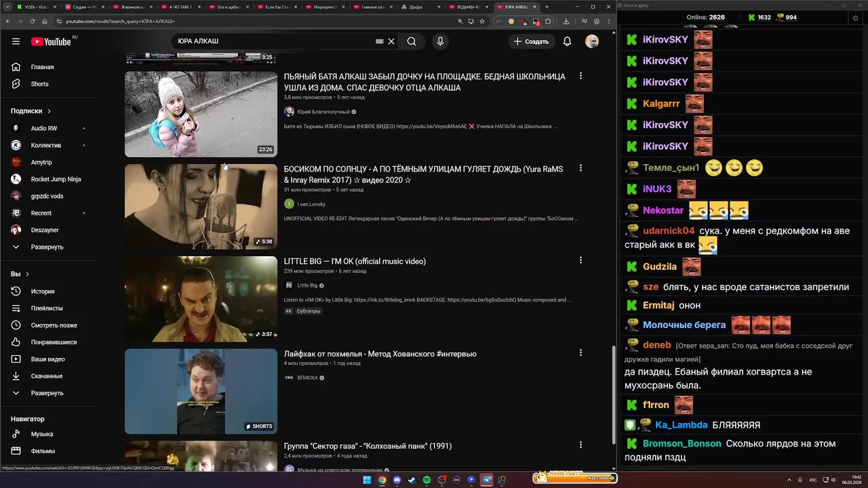Open the account avatar menu
868x488 pixels.
(592, 41)
